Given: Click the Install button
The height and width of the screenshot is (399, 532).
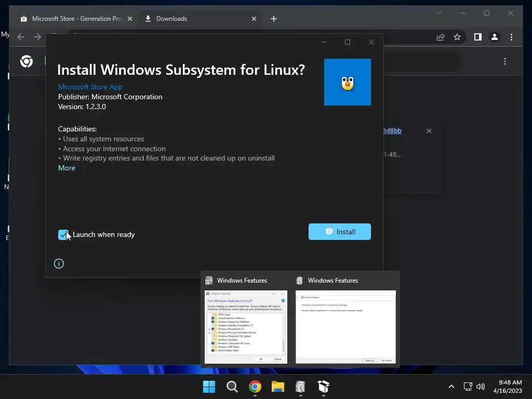Looking at the screenshot, I should pyautogui.click(x=339, y=232).
